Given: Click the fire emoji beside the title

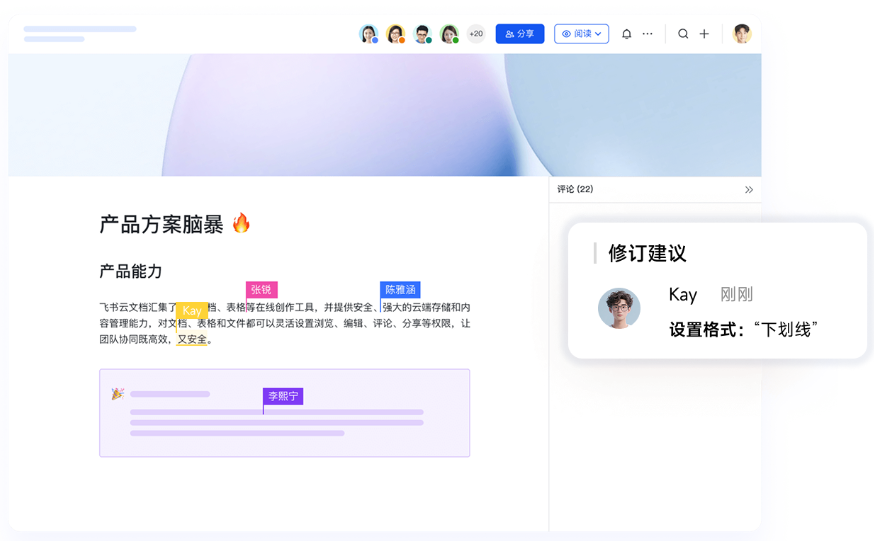Looking at the screenshot, I should [x=241, y=223].
